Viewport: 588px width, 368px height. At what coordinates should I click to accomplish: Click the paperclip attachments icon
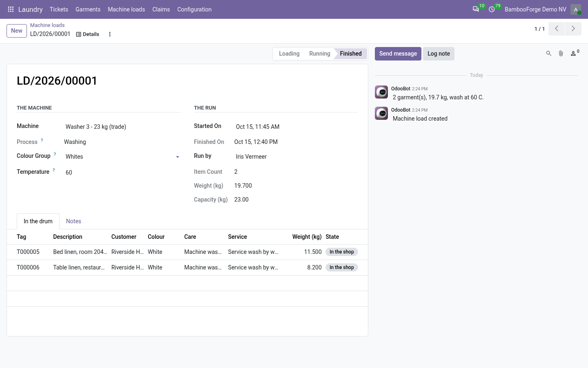pos(561,54)
